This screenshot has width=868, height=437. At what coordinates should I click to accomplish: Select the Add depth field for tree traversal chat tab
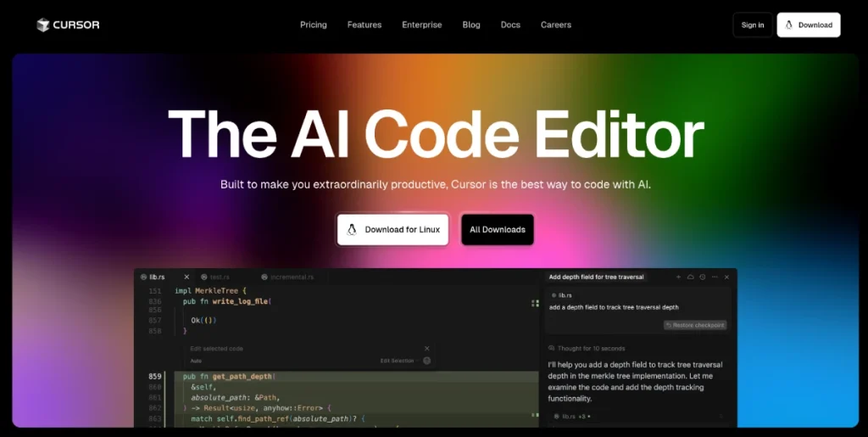pyautogui.click(x=596, y=277)
